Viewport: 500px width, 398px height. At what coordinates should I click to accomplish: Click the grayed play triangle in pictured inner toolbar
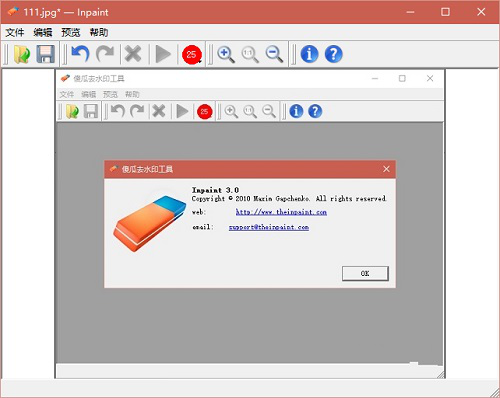(x=182, y=111)
